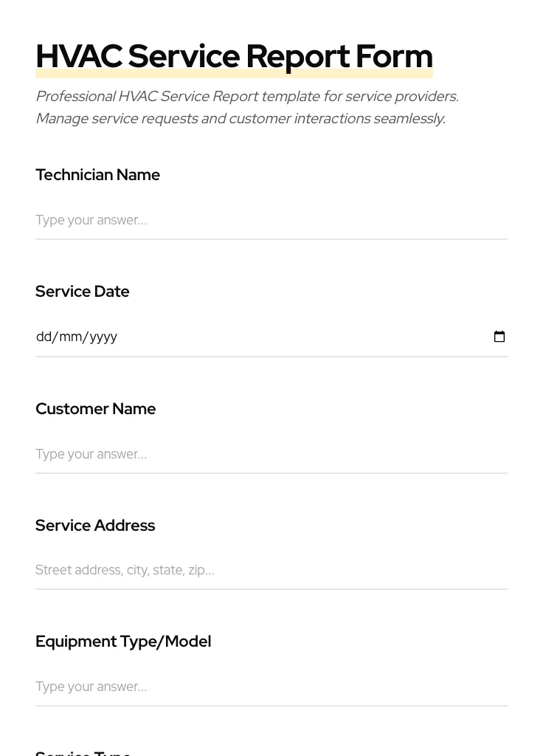Select the Technician Name label
The width and height of the screenshot is (543, 756).
point(97,175)
